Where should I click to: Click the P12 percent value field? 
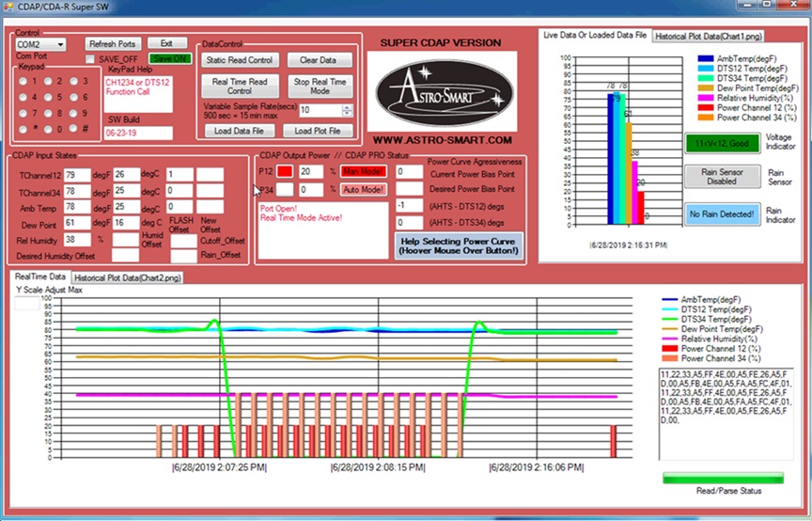(x=311, y=171)
